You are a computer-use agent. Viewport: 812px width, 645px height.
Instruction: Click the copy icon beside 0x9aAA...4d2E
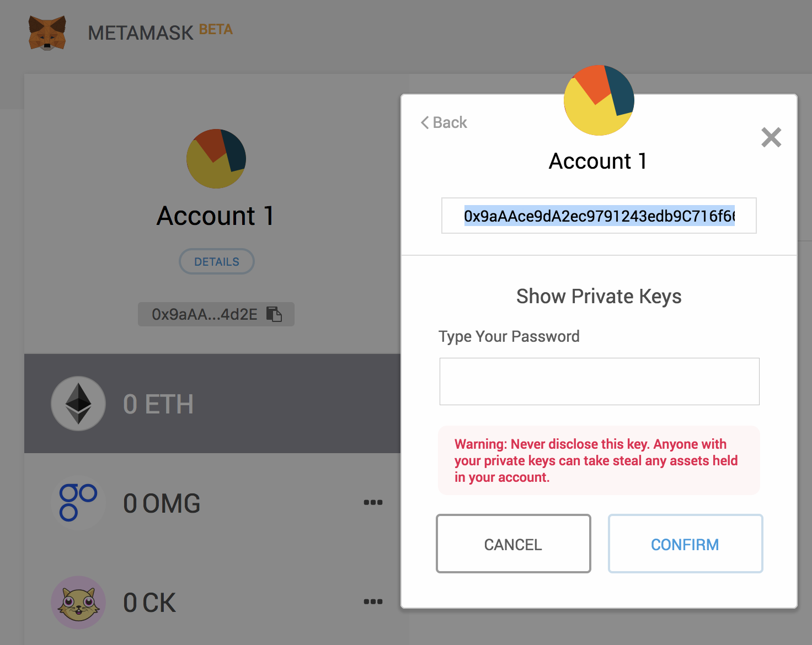(275, 314)
